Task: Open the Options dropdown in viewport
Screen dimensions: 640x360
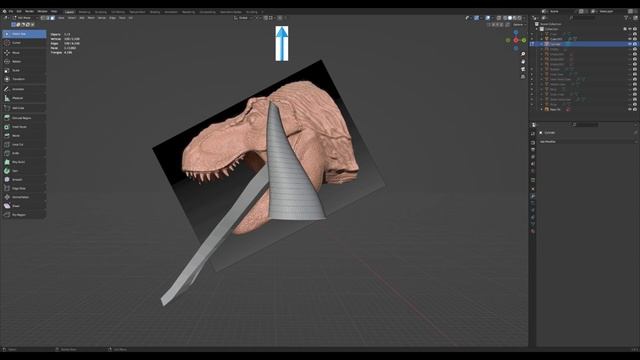Action: point(518,24)
